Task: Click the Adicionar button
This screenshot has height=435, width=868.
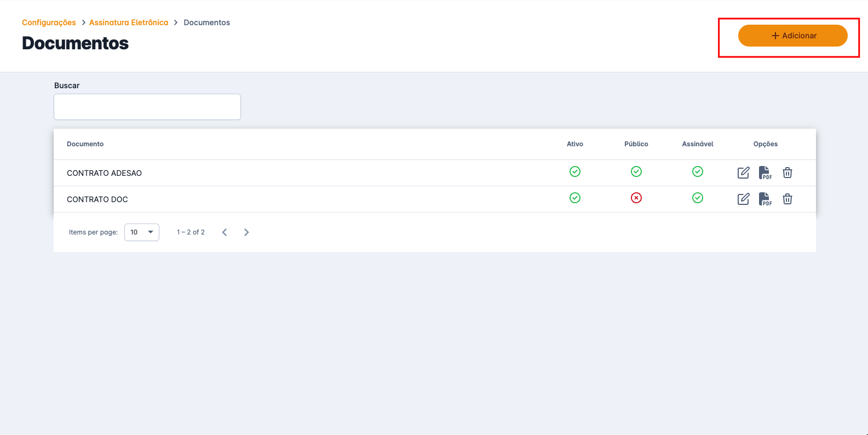Action: point(792,36)
